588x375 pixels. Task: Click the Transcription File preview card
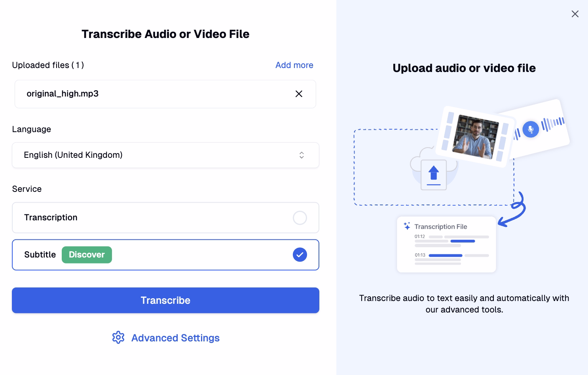[x=446, y=244]
